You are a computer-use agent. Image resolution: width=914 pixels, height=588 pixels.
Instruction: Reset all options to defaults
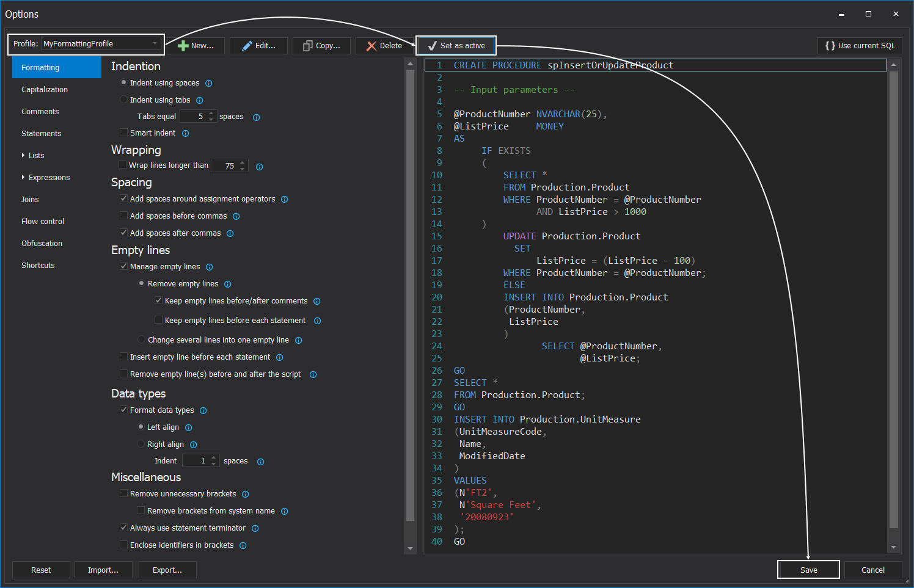click(x=41, y=569)
